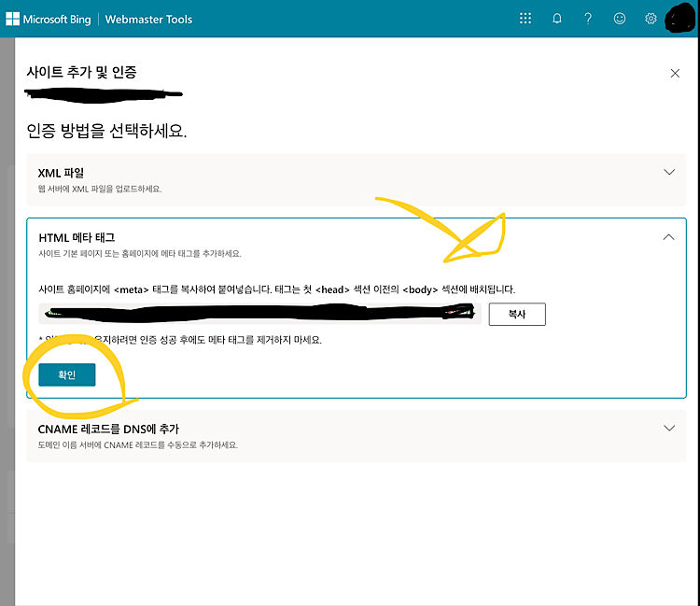The image size is (700, 606).
Task: Expand the CNAME 레코드를 DNS에 추가 chevron
Action: [669, 429]
